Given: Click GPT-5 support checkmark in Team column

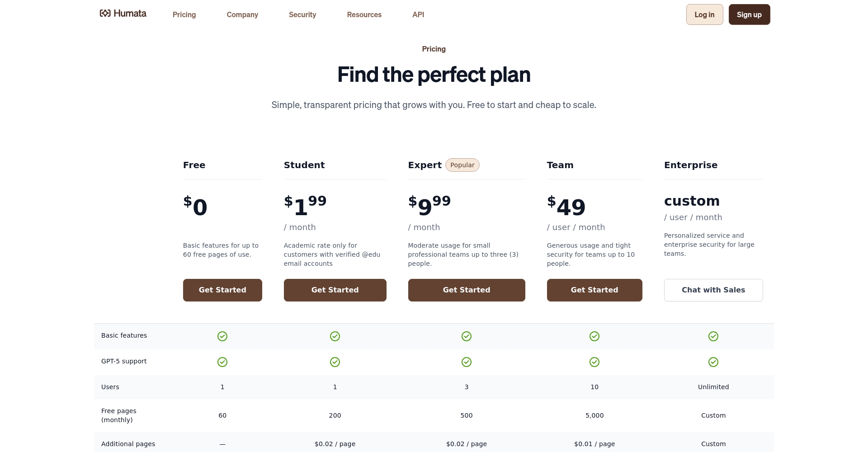Looking at the screenshot, I should click(x=594, y=362).
